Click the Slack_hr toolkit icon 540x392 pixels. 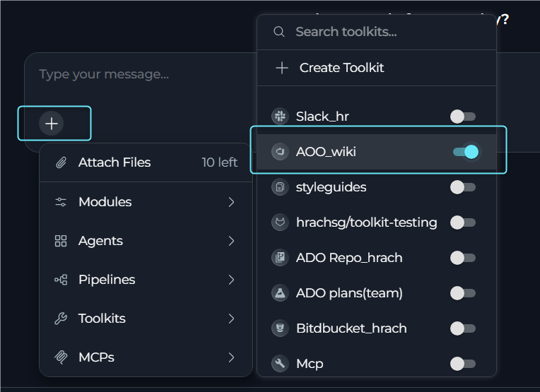[280, 117]
